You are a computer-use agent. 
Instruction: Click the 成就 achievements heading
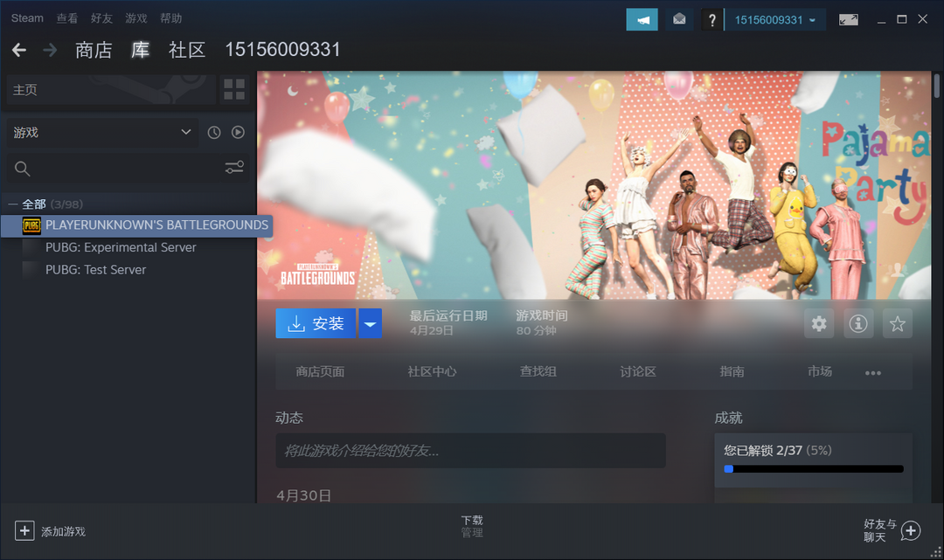click(728, 418)
